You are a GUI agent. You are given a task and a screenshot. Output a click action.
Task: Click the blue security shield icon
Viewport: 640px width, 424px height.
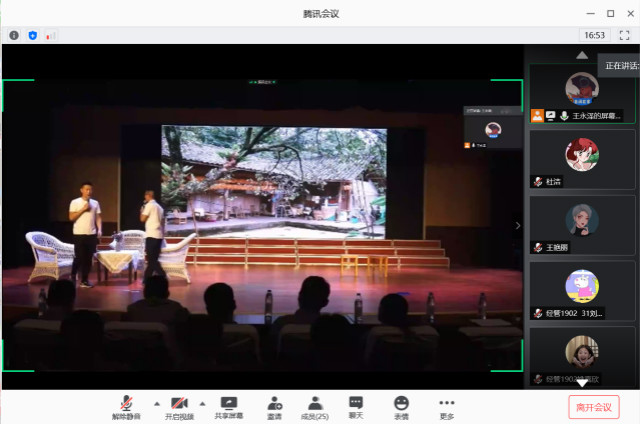[33, 36]
